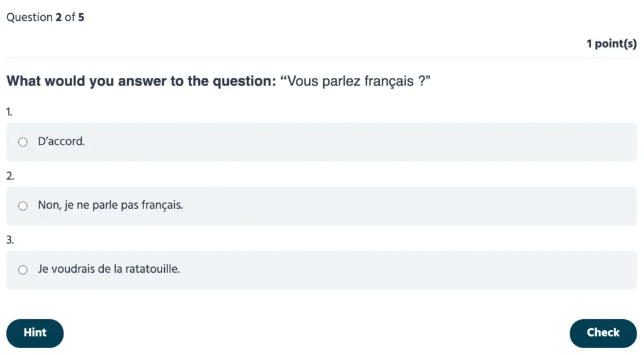This screenshot has height=355, width=644.
Task: Click the "Je voudrais de la ratatouille." answer text
Action: pyautogui.click(x=109, y=270)
